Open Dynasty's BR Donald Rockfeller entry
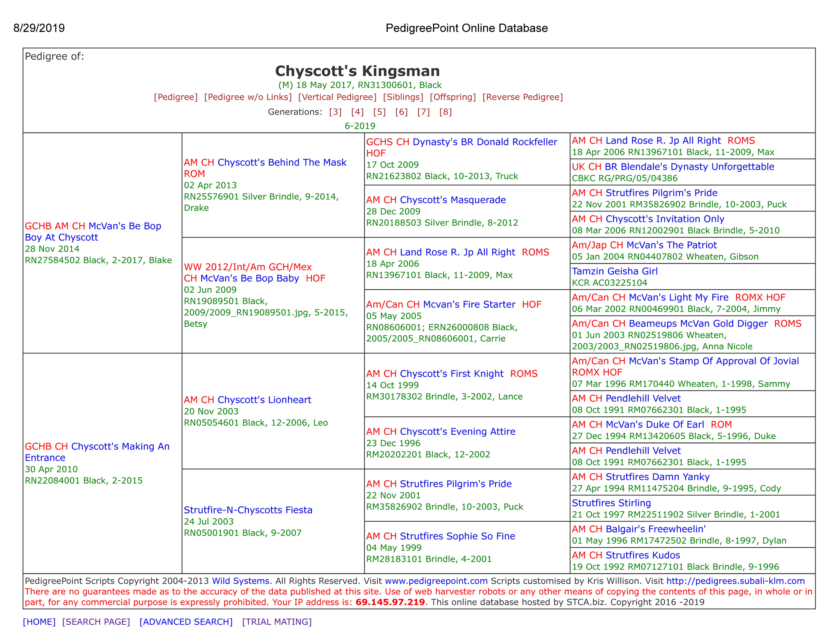The width and height of the screenshot is (840, 634). point(485,142)
